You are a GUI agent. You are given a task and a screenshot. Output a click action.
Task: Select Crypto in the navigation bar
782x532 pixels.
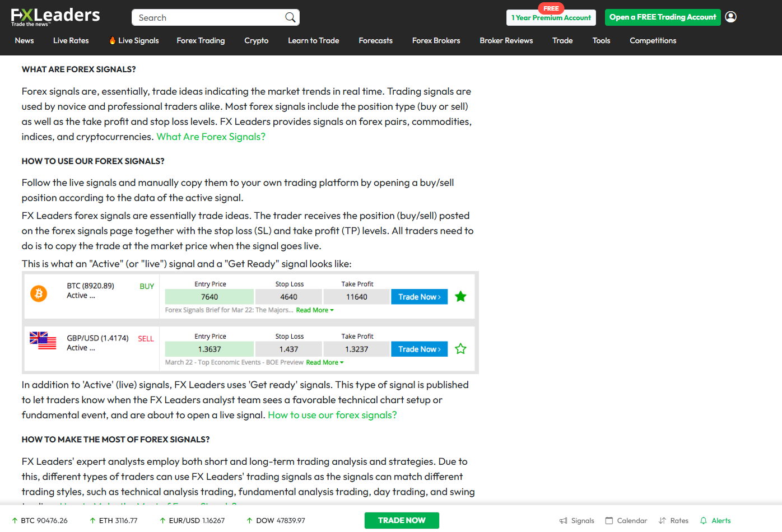pyautogui.click(x=256, y=40)
